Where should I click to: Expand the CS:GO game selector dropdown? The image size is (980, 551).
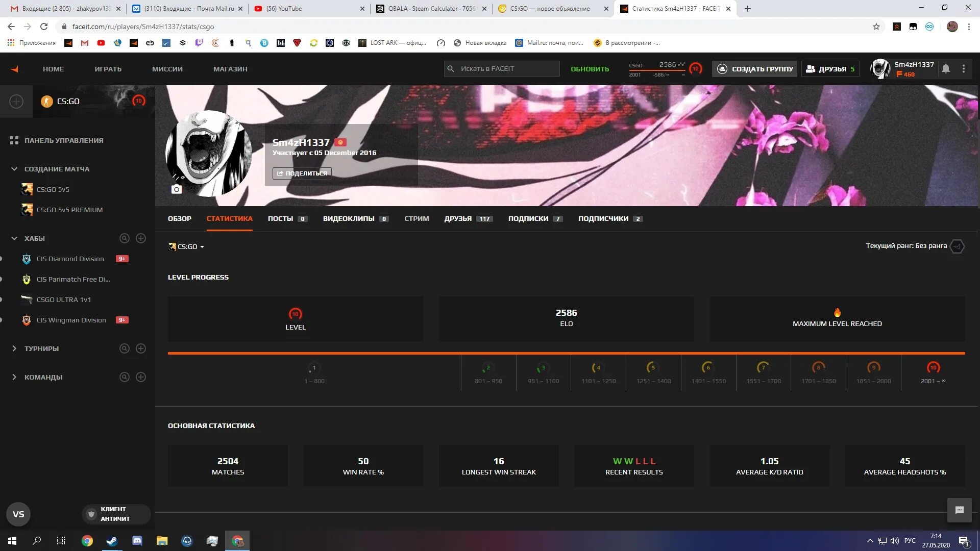[x=187, y=245]
